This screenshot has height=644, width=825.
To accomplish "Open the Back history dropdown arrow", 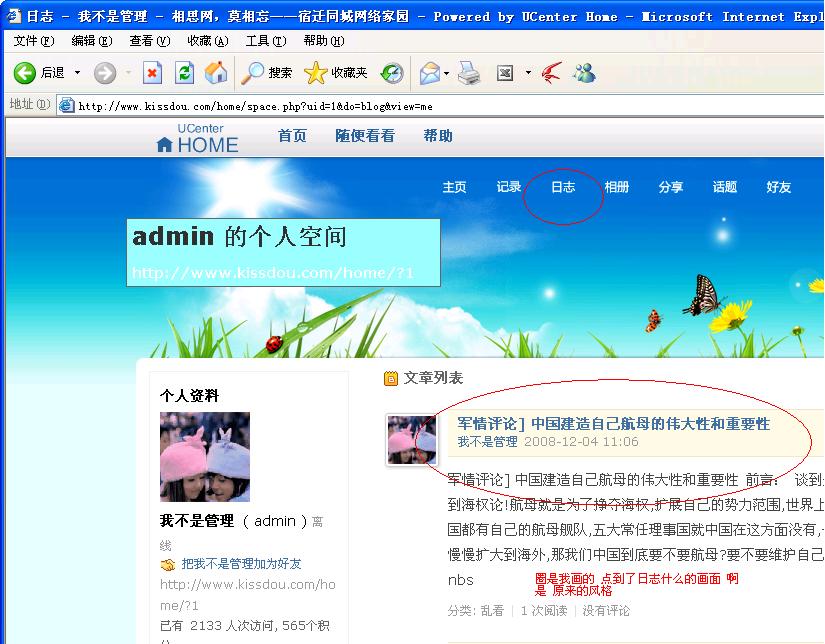I will click(x=77, y=73).
